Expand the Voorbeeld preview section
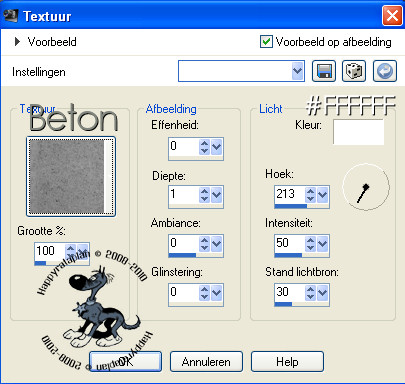Viewport: 405px width, 384px height. click(x=17, y=42)
